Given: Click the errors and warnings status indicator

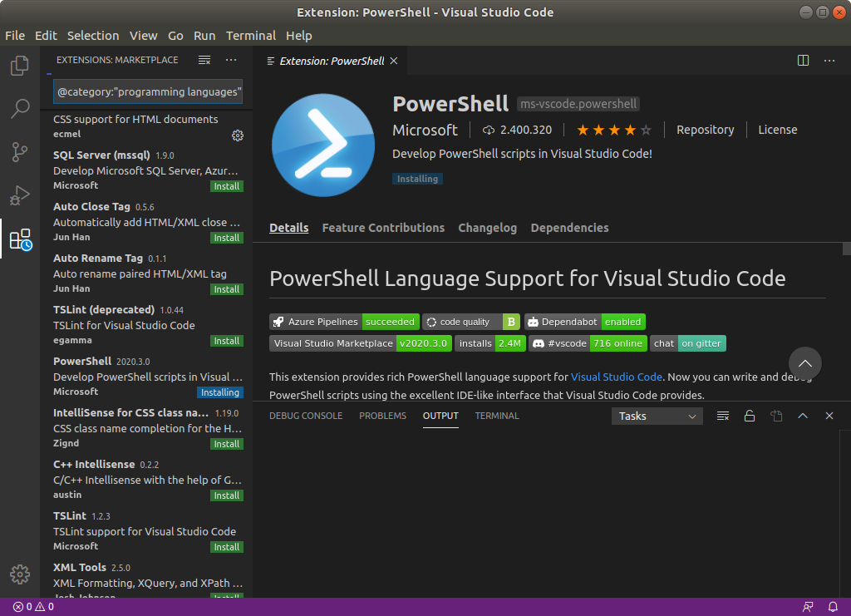Looking at the screenshot, I should (x=33, y=607).
